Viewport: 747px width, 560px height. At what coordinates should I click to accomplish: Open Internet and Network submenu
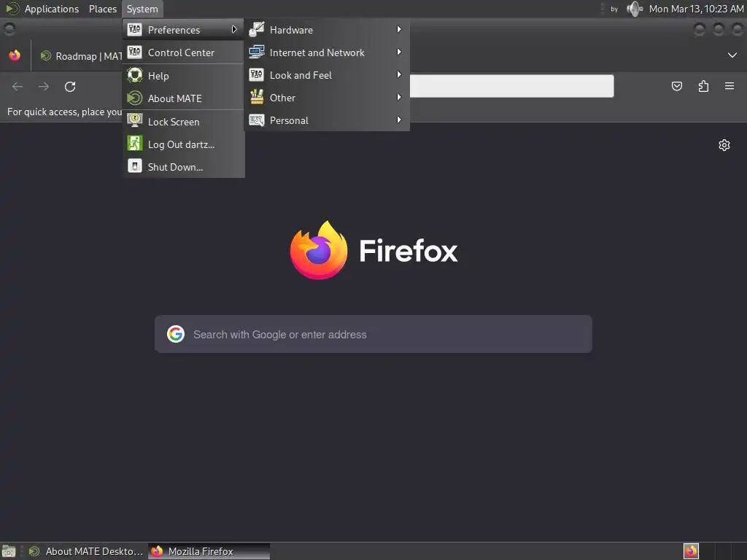(x=327, y=52)
